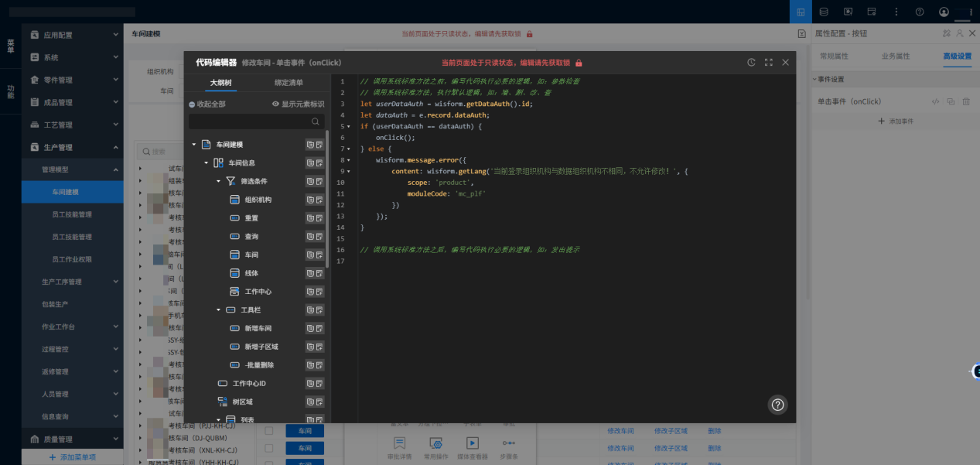Switch to the 绑定清单 tab
The width and height of the screenshot is (980, 465).
(289, 83)
